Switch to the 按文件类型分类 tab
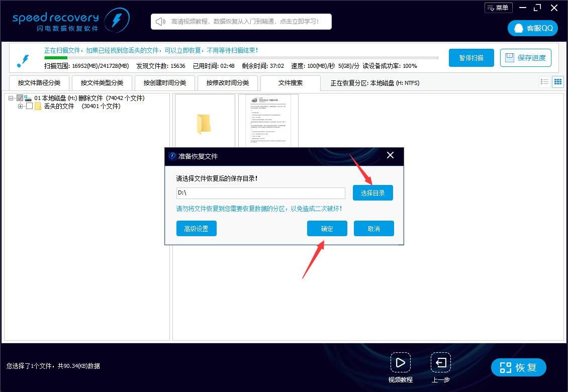Screen dimensions: 568x392 (102, 82)
